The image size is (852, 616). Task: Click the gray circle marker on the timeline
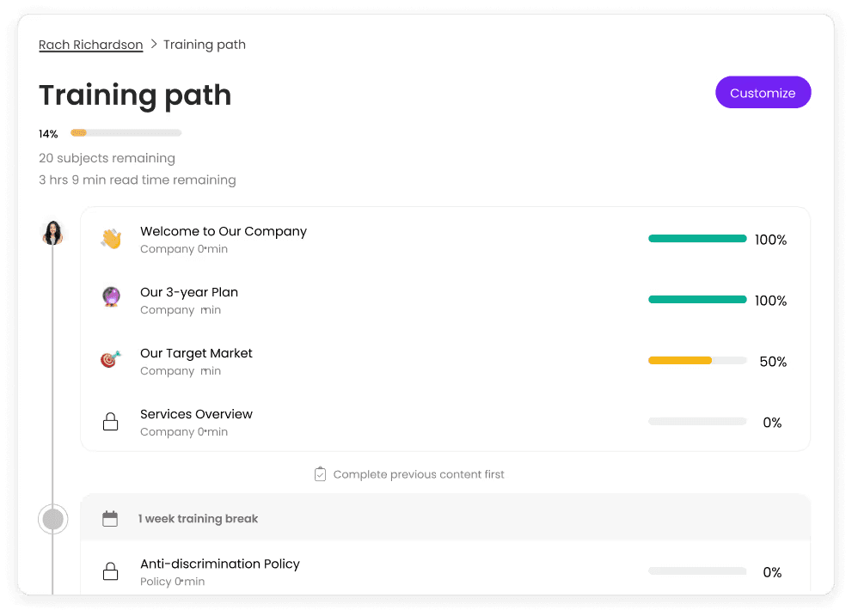[x=52, y=519]
